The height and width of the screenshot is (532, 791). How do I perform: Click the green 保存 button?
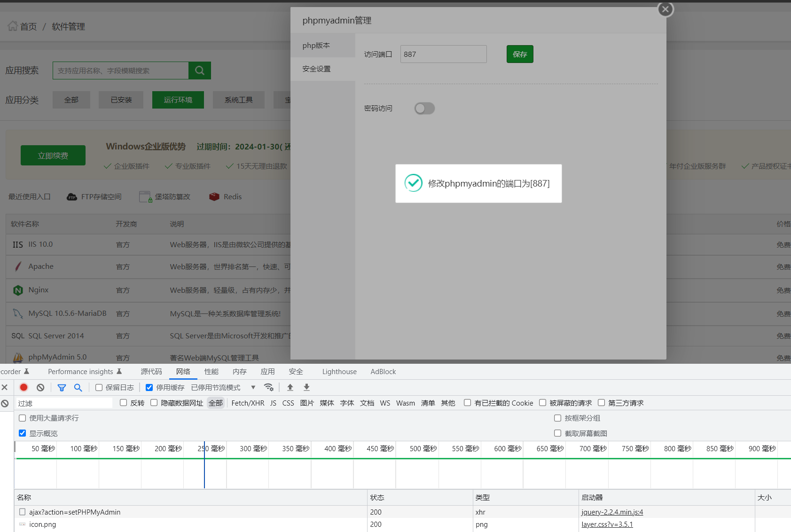click(520, 54)
